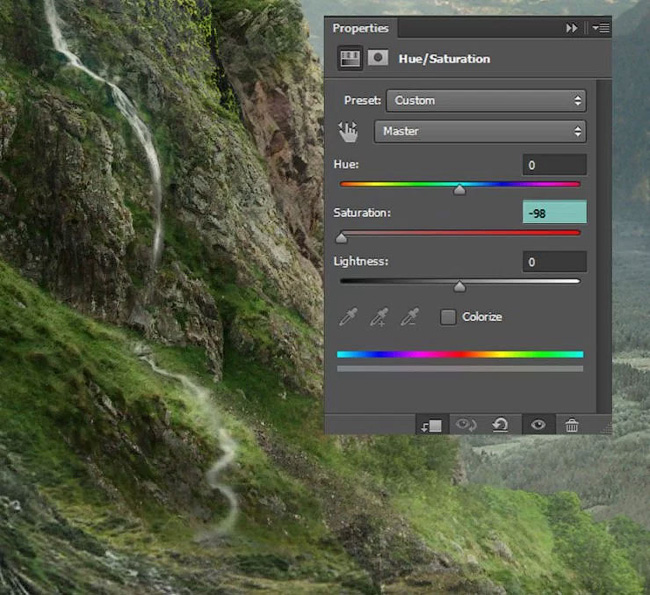Click the Lightness slider handle
The height and width of the screenshot is (595, 650).
[x=459, y=287]
